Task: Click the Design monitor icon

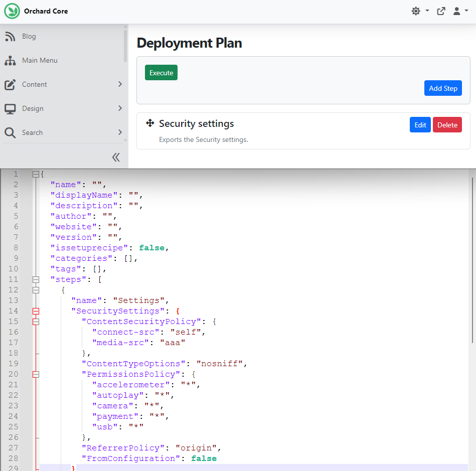Action: click(10, 108)
